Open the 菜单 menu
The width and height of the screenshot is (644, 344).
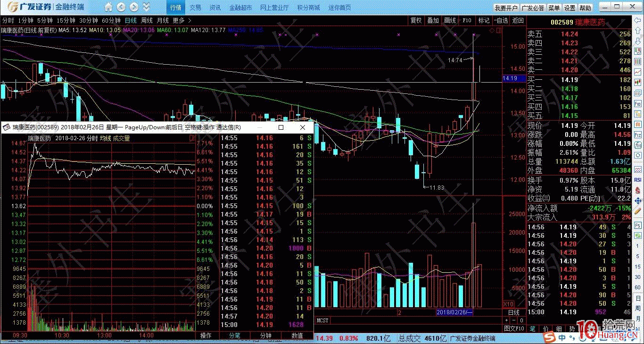[x=554, y=8]
